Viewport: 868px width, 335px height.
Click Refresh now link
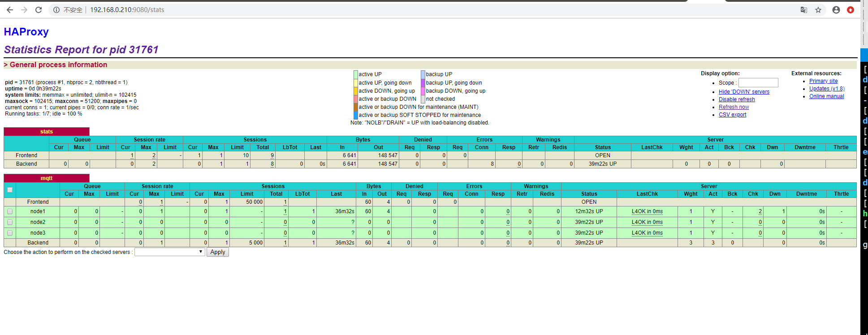(x=734, y=107)
